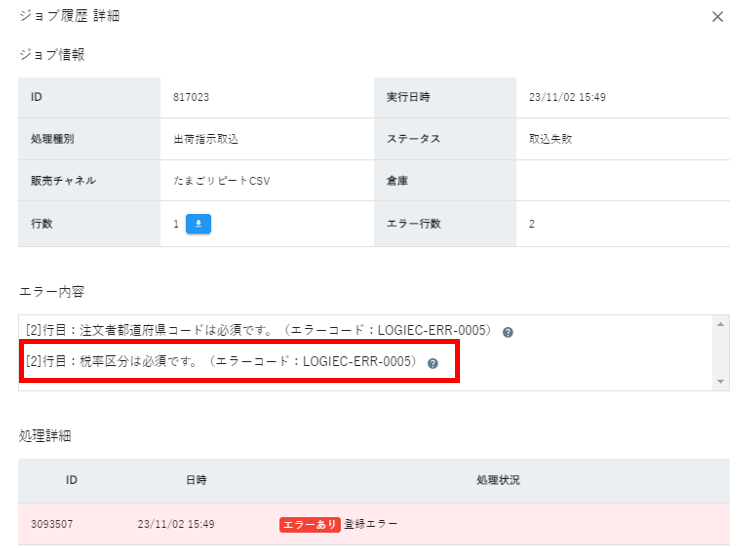743x548 pixels.
Task: Click the blue download button beside 行数
Action: pos(198,224)
